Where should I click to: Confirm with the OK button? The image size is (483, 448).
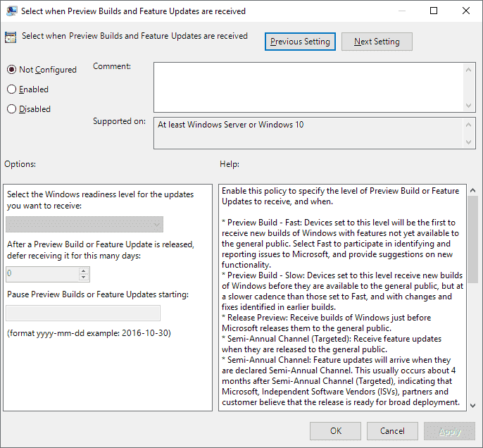coord(335,431)
